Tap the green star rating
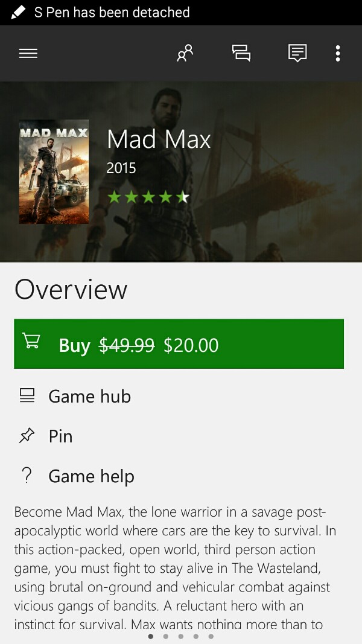Image resolution: width=362 pixels, height=644 pixels. (148, 197)
